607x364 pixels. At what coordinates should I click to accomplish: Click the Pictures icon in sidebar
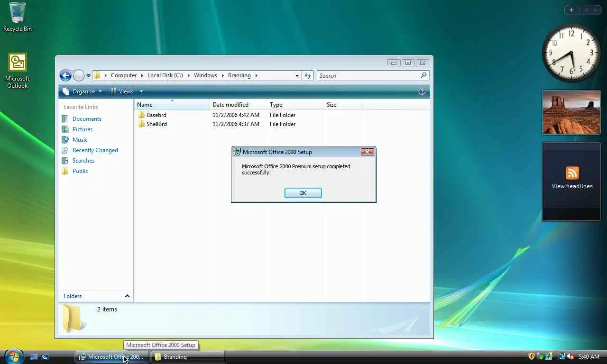pos(65,129)
